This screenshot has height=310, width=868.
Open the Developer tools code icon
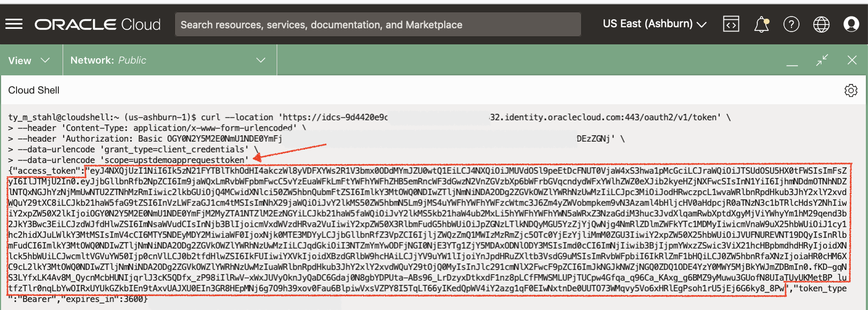731,24
